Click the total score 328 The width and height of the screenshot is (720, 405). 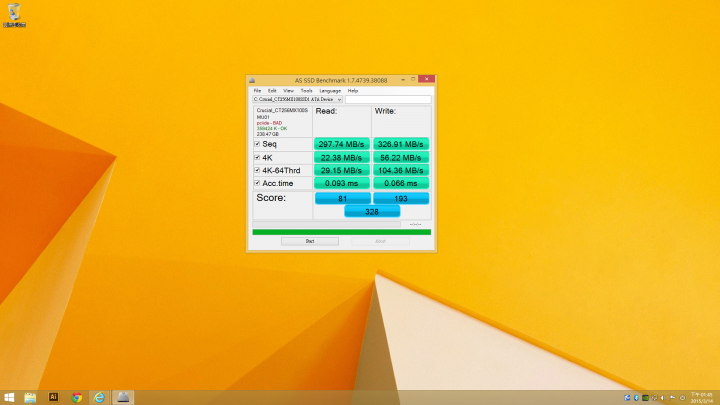pos(372,212)
